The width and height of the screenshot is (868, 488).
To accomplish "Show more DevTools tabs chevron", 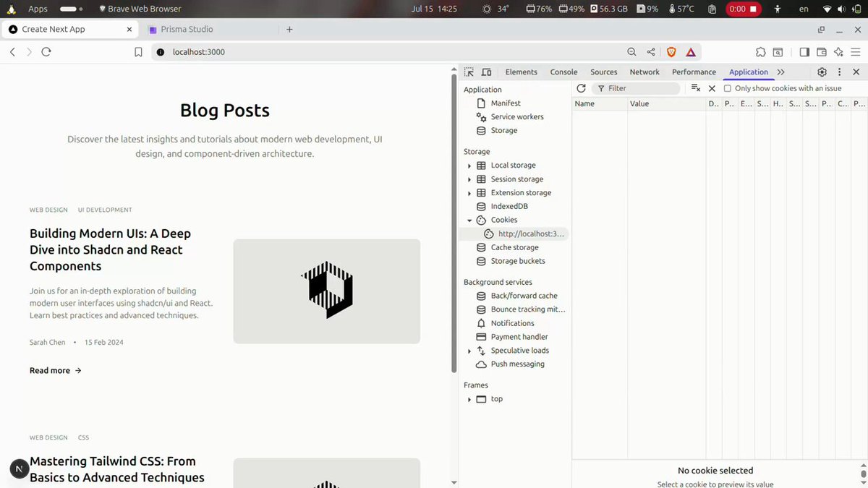I will click(x=781, y=72).
